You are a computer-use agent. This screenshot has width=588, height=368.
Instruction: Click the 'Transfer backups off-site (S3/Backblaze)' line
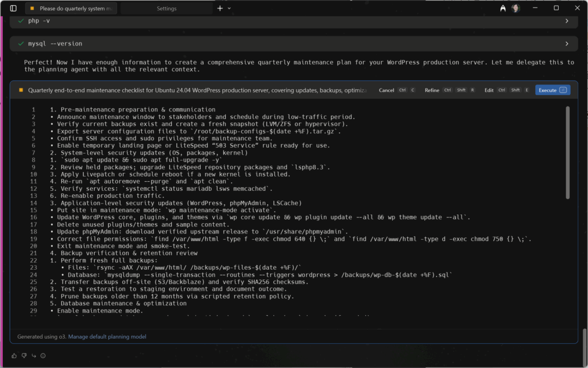point(179,282)
